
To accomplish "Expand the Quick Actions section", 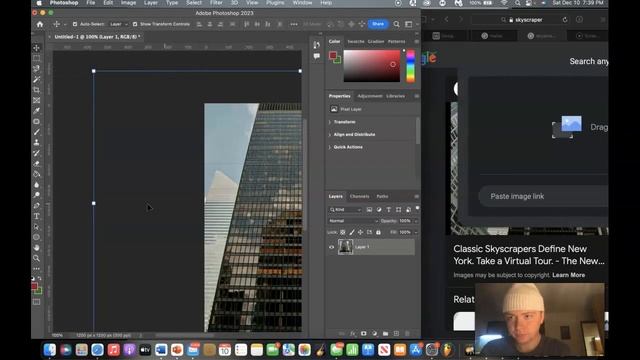I will pos(330,147).
